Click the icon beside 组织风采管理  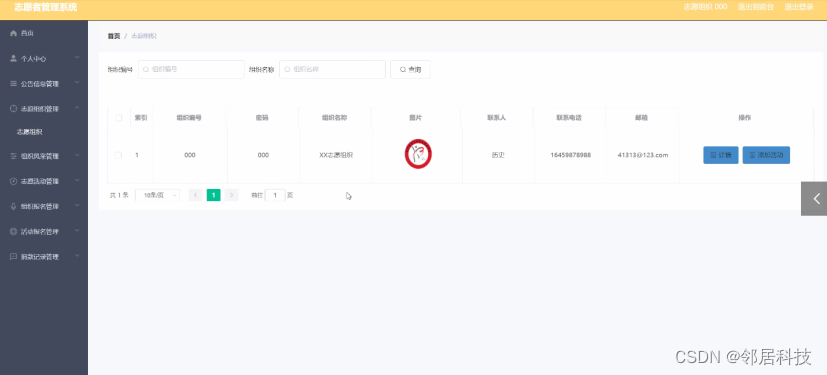tap(14, 156)
